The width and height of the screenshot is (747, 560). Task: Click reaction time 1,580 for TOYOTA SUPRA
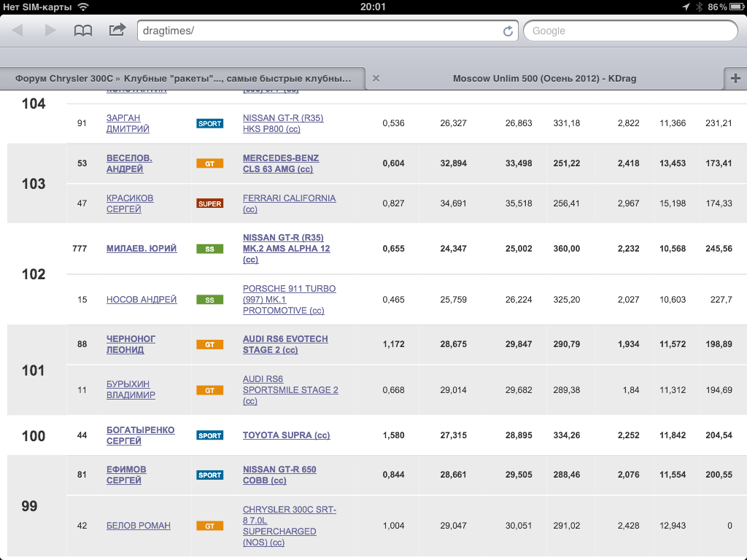393,435
